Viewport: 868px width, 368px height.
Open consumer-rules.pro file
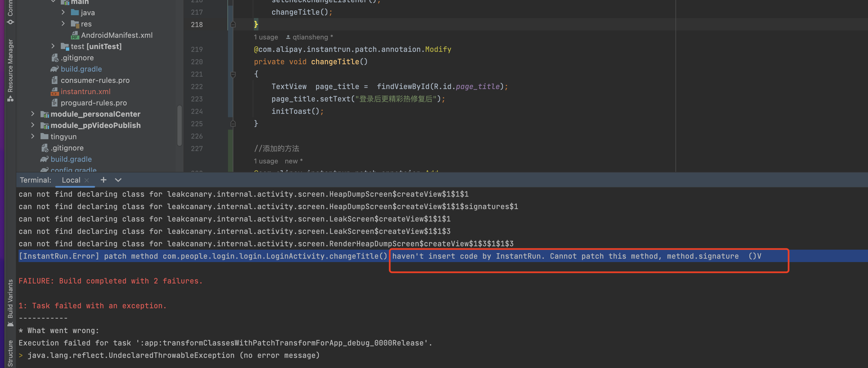click(95, 80)
